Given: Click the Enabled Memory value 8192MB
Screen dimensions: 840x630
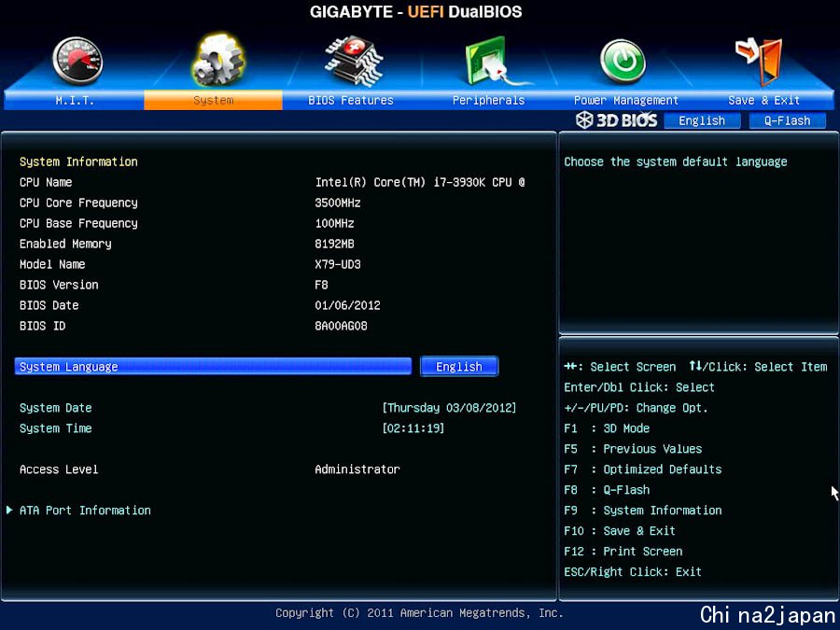Looking at the screenshot, I should coord(334,244).
